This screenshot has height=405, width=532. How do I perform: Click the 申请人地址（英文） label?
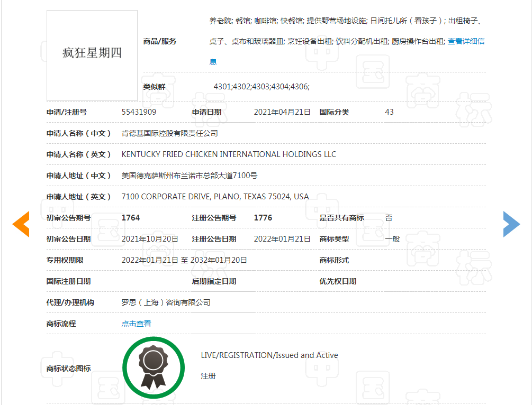(x=79, y=197)
